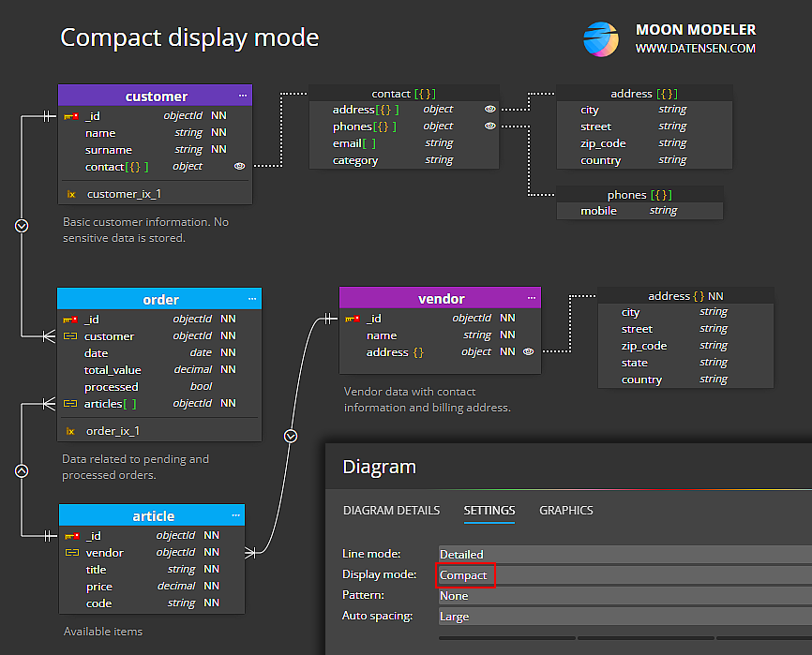Click the index icon next to customer_ix_1

click(73, 193)
